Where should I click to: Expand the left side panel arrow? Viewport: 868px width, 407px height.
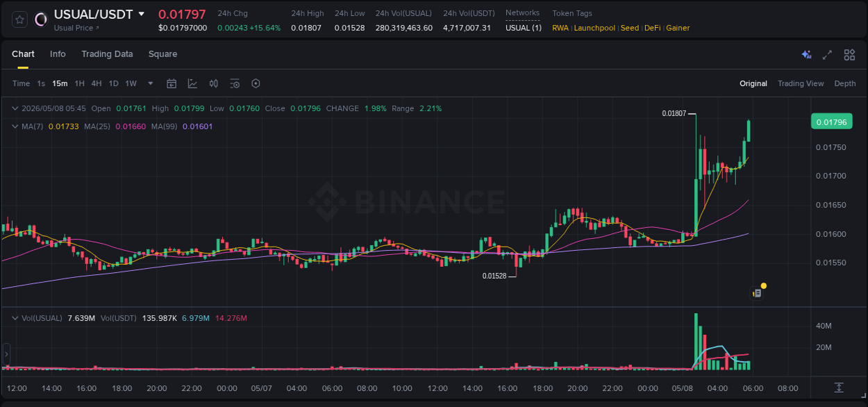[6, 354]
